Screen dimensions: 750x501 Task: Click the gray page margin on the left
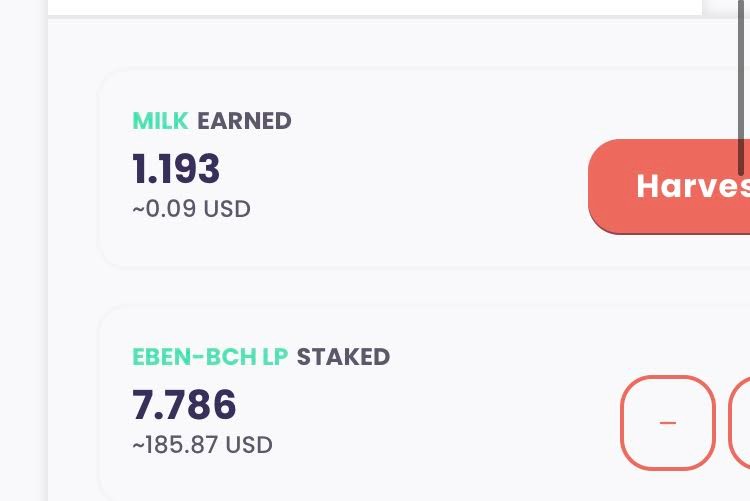[23, 249]
